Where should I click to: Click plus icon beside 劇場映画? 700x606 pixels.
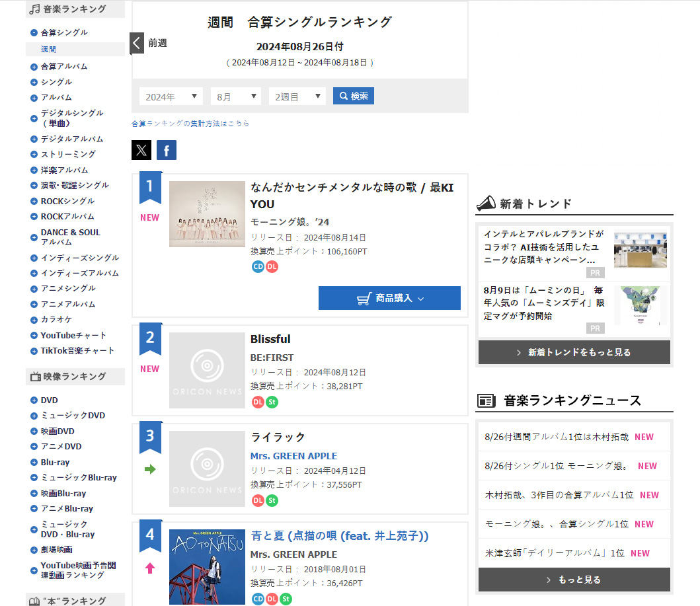point(34,550)
